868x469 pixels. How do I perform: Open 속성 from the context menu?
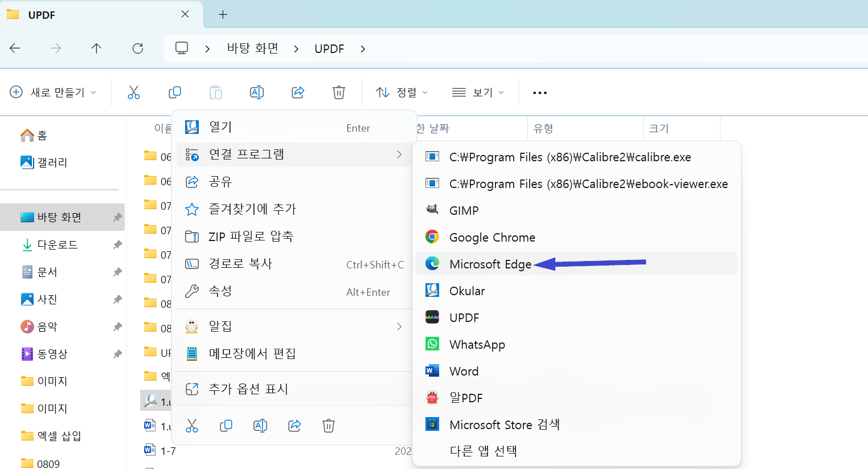(x=294, y=291)
